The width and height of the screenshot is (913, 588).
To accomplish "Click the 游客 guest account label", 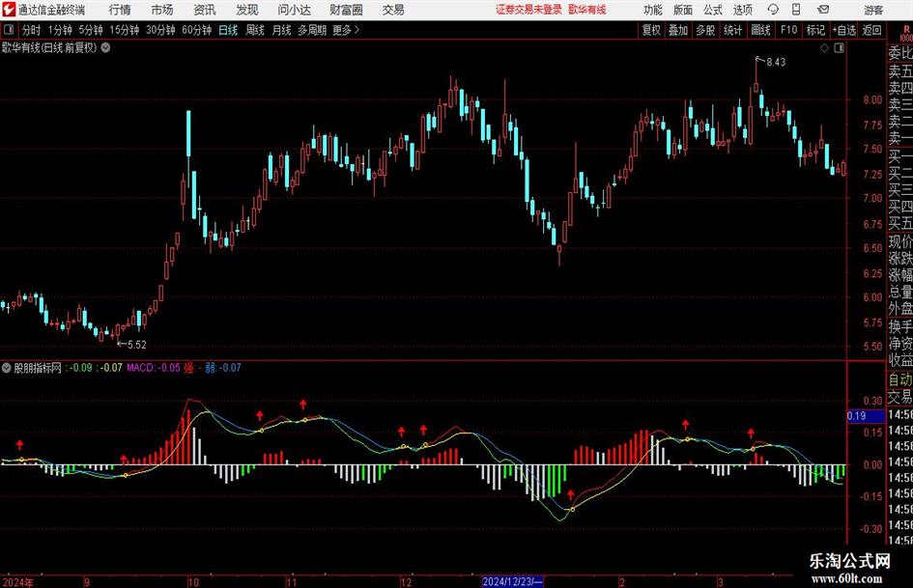I will 873,10.
